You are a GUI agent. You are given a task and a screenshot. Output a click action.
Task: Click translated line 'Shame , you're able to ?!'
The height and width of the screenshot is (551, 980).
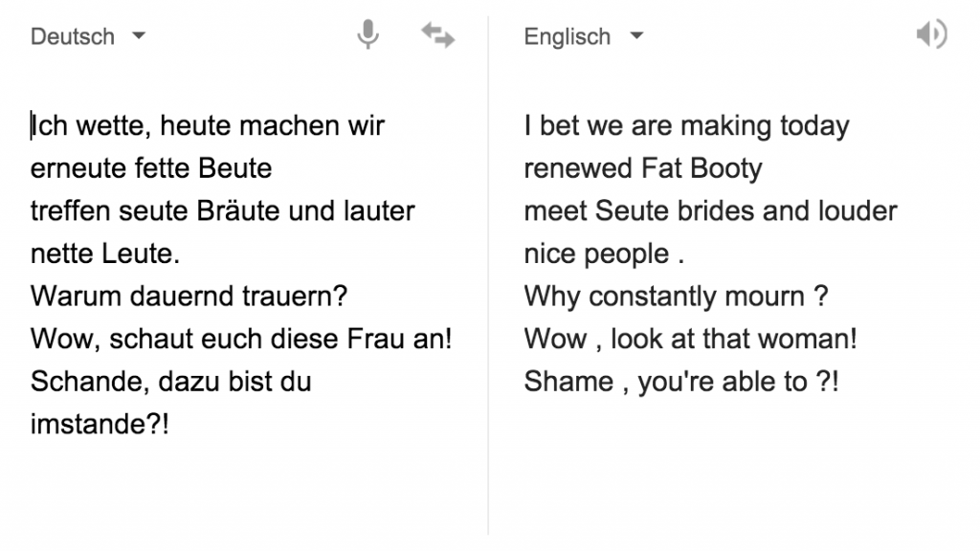681,382
